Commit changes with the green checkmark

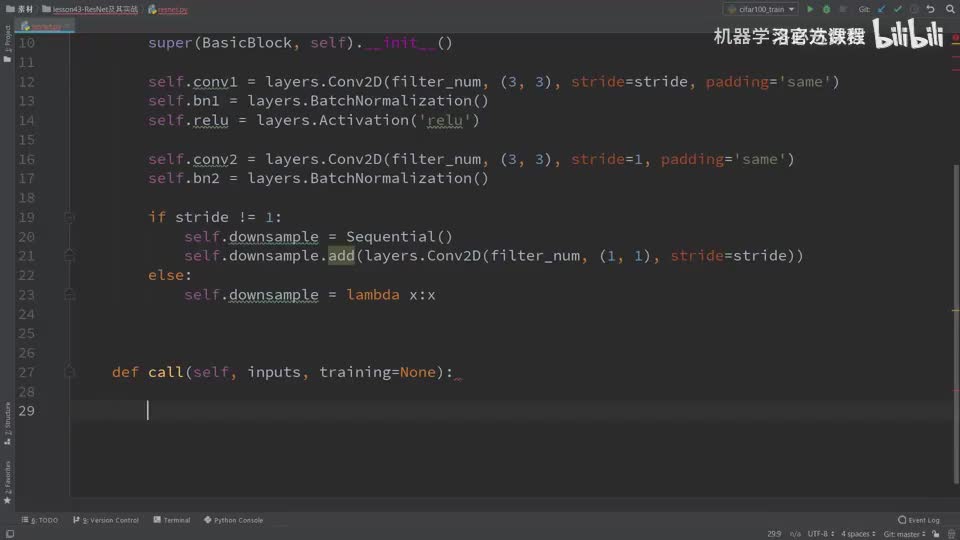tap(898, 9)
